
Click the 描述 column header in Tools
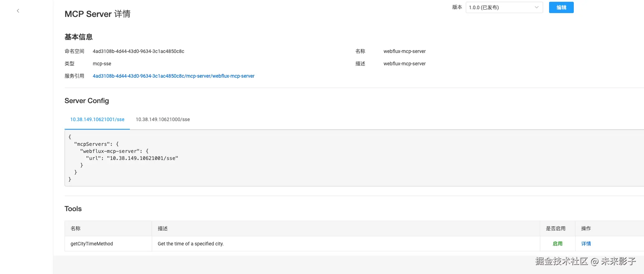click(x=163, y=228)
